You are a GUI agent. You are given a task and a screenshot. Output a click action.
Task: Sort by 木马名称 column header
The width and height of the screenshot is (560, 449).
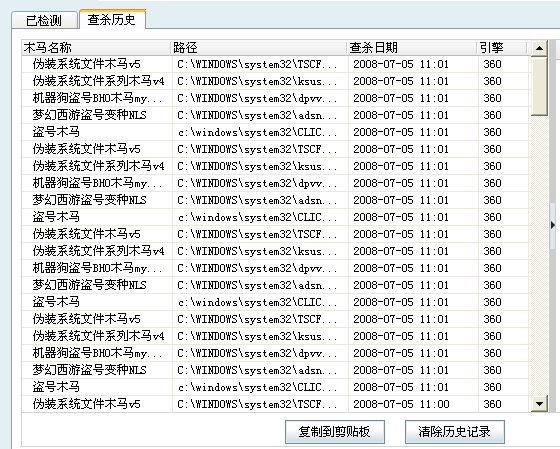[96, 48]
